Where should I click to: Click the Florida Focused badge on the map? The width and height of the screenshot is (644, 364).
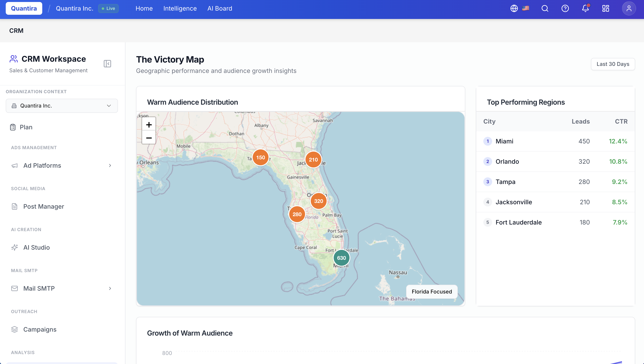pos(432,292)
